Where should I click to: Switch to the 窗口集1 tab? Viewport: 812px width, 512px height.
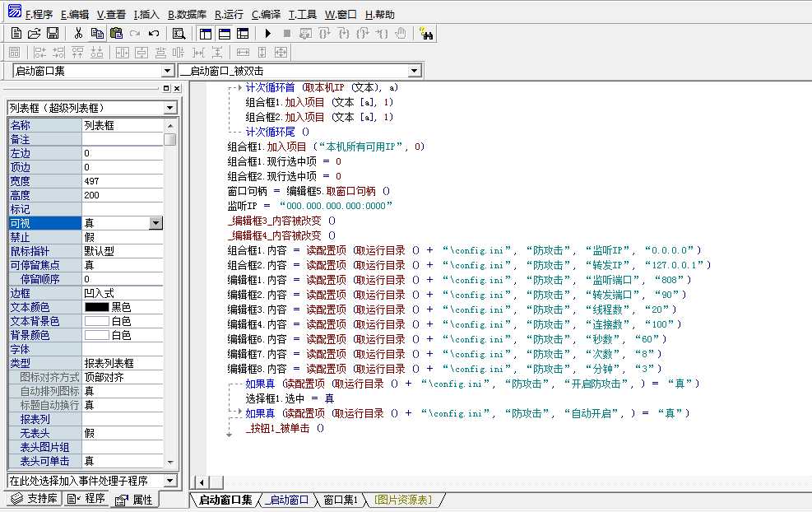pos(340,500)
